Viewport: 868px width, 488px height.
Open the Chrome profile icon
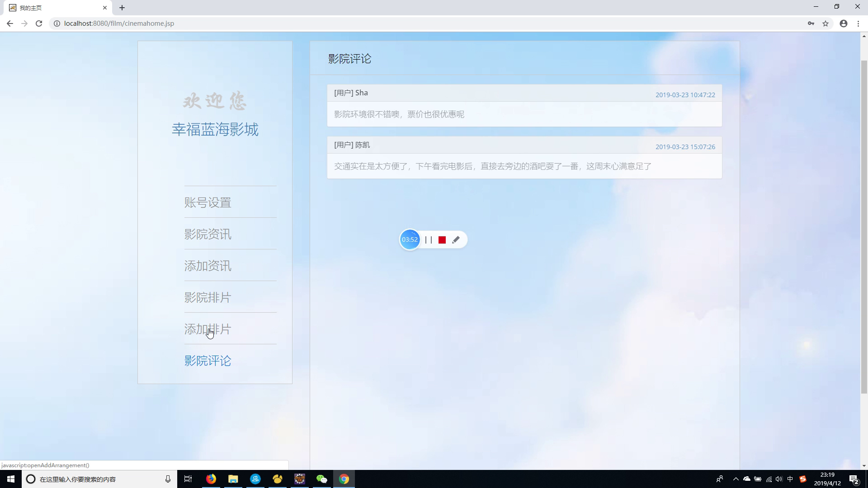point(844,23)
